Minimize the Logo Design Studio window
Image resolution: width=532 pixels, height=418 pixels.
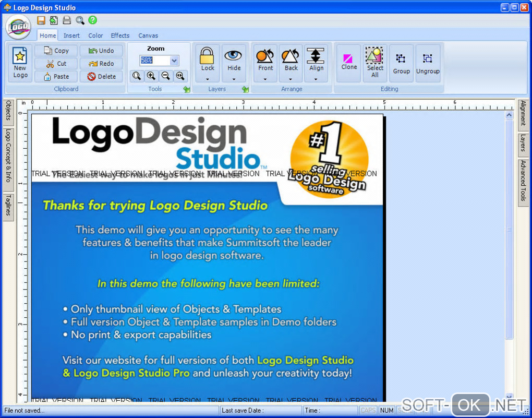pos(505,7)
